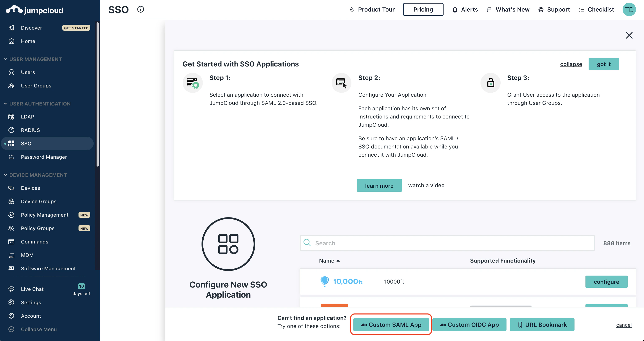Click the cancel link
Viewport: 644px width, 341px height.
point(624,325)
